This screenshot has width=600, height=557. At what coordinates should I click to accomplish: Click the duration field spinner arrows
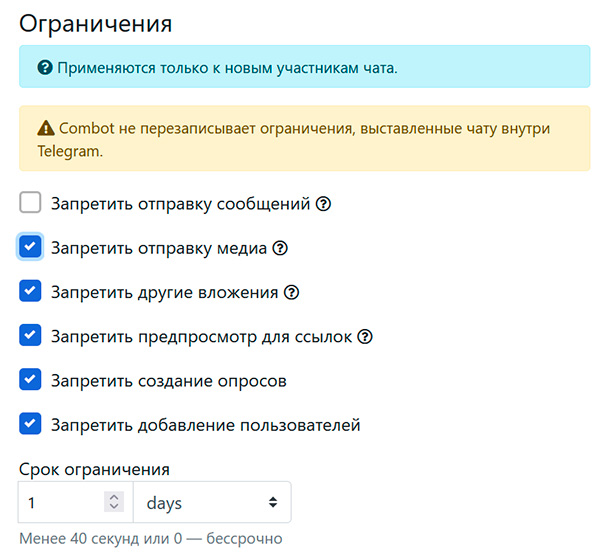coord(114,503)
